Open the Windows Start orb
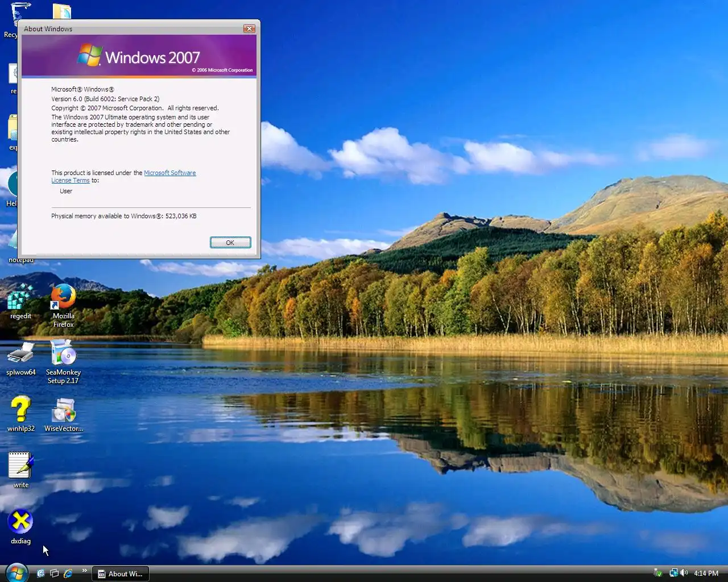Screen dimensions: 728x582 click(x=16, y=572)
